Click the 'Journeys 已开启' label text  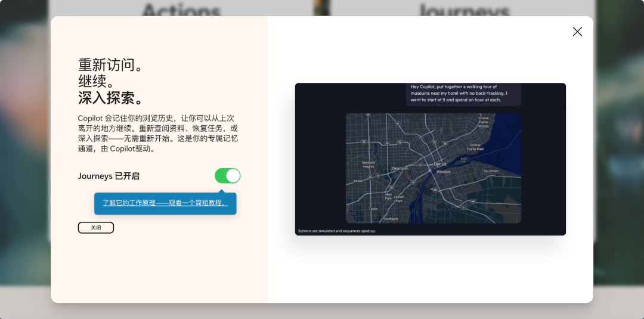coord(109,176)
